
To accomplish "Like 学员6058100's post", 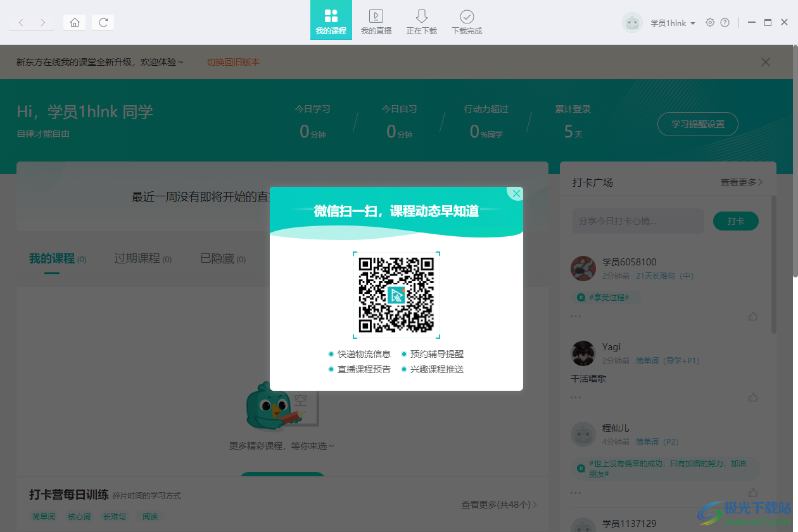I will click(753, 316).
